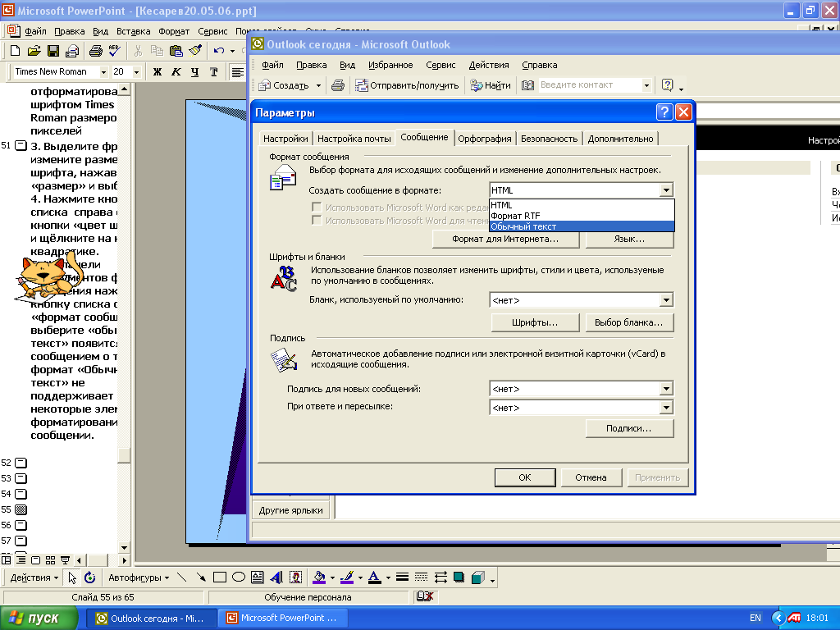Select the Rectangle drawing tool

220,577
